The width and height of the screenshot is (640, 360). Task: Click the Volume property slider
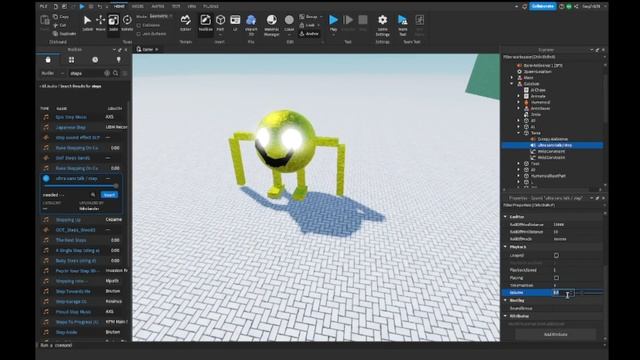tap(589, 293)
